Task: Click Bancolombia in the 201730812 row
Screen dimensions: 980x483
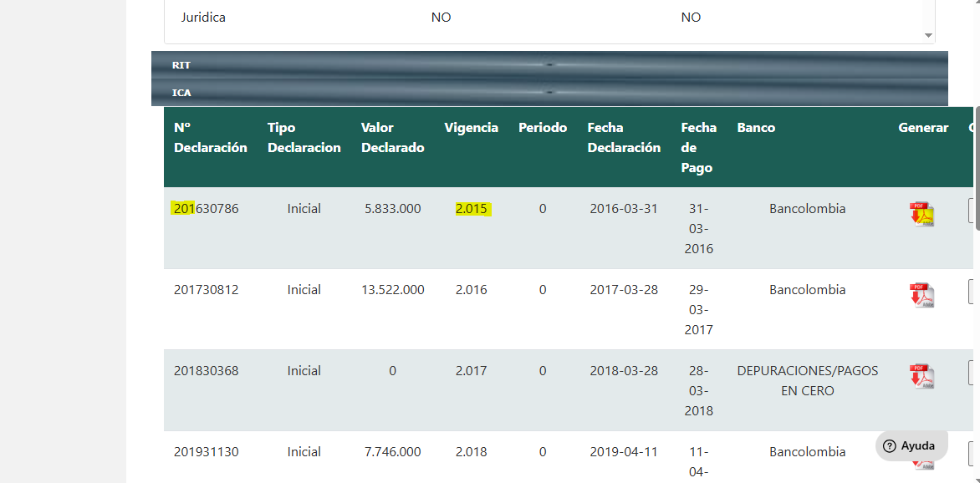Action: click(808, 290)
